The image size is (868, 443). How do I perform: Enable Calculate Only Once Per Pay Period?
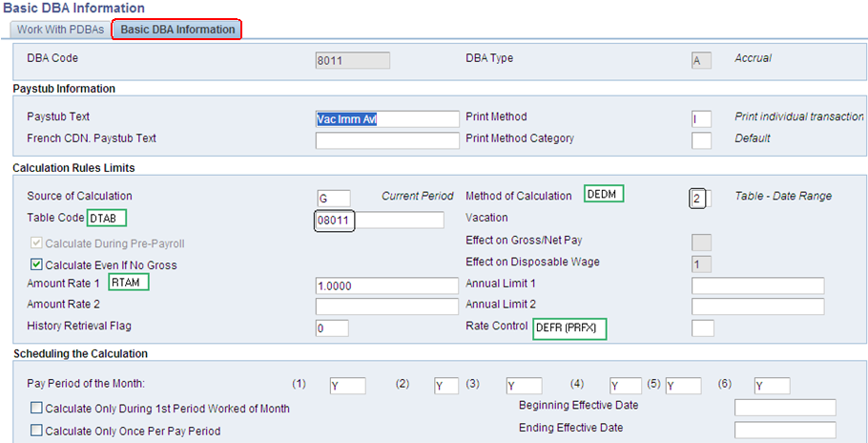coord(36,431)
